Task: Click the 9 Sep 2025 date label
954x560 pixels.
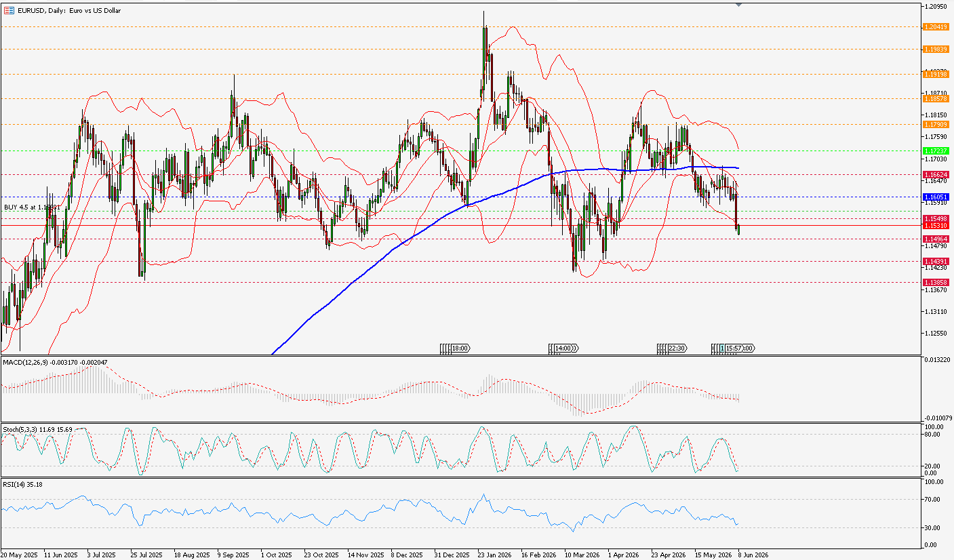Action: click(x=233, y=555)
